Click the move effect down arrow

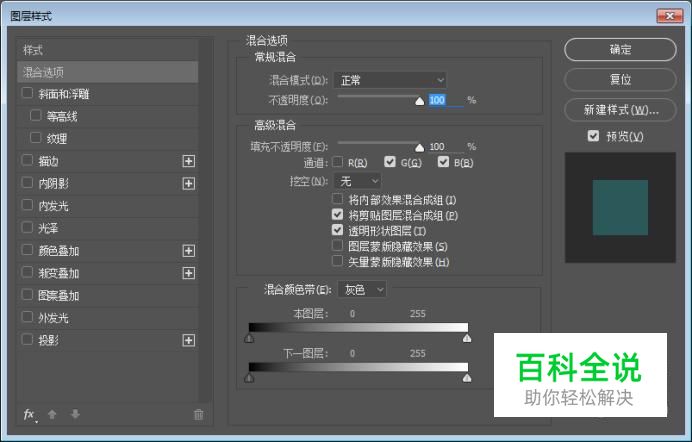[75, 414]
